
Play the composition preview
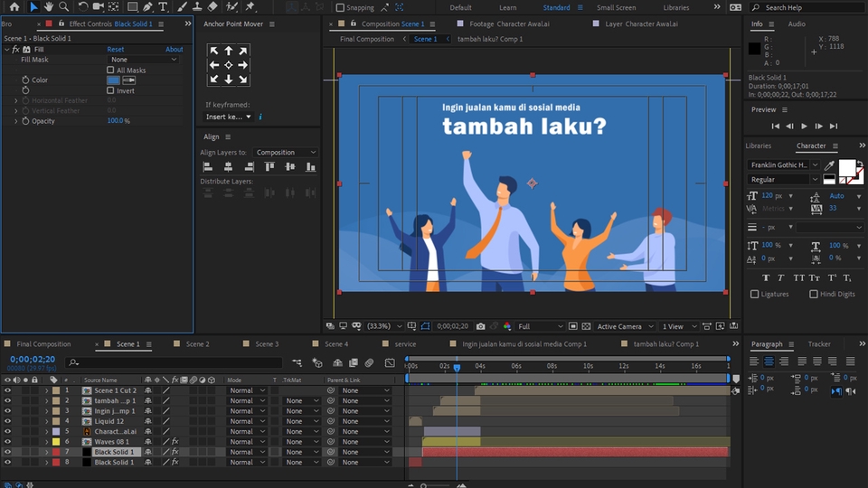point(805,127)
